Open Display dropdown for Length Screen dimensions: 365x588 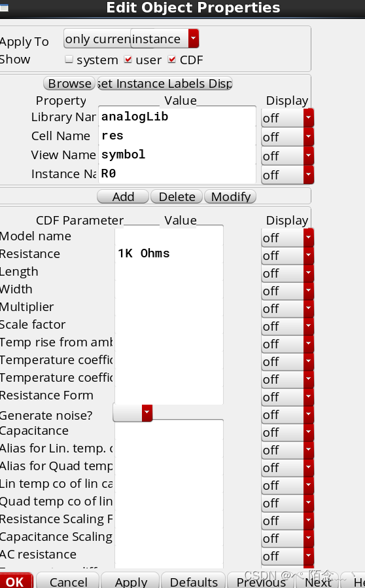(287, 273)
